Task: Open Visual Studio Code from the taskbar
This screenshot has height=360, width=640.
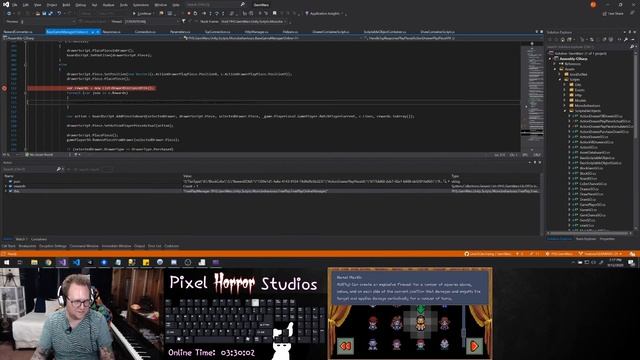Action: tap(76, 262)
